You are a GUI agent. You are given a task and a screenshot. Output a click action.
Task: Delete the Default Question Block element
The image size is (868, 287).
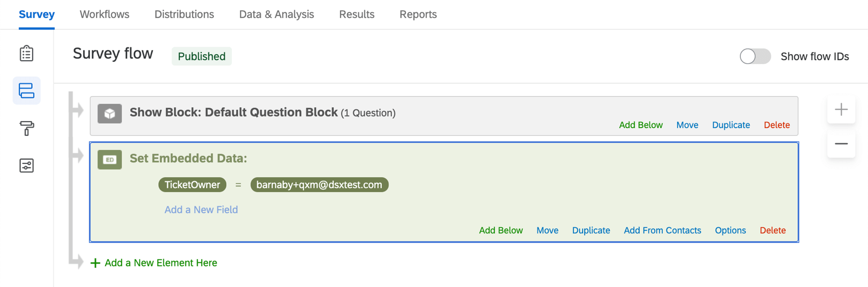tap(777, 125)
